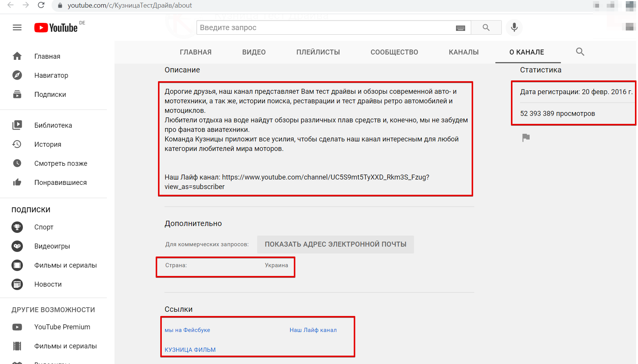Click the Home icon in sidebar

(x=17, y=56)
